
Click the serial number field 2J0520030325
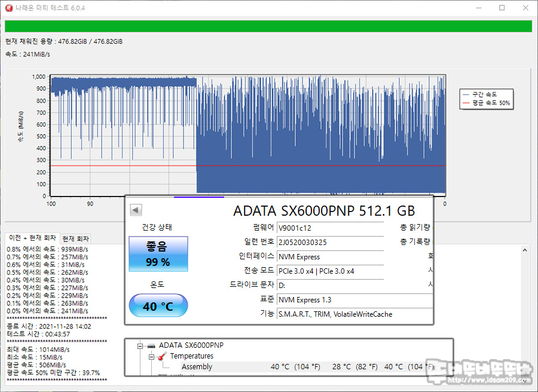[x=330, y=243]
